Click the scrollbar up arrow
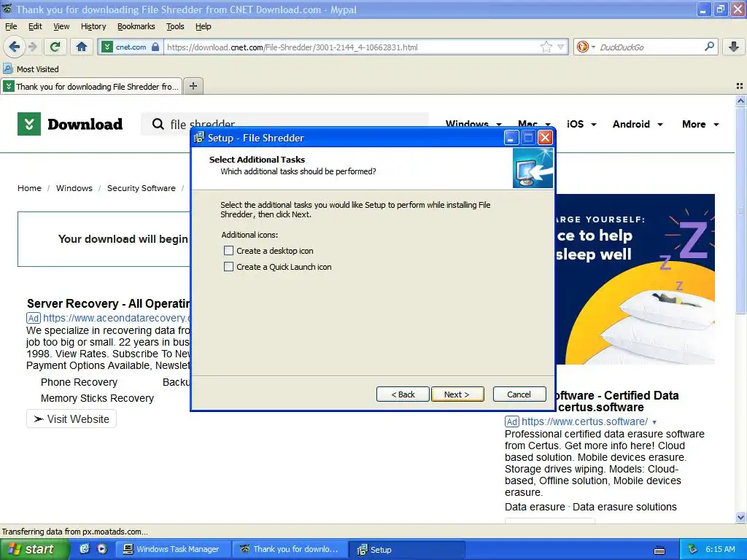This screenshot has height=560, width=747. click(740, 101)
